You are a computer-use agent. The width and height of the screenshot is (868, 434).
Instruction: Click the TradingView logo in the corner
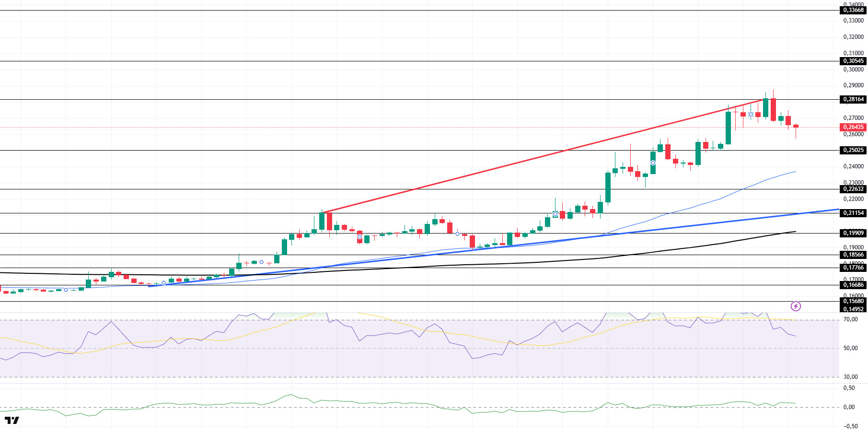[12, 421]
